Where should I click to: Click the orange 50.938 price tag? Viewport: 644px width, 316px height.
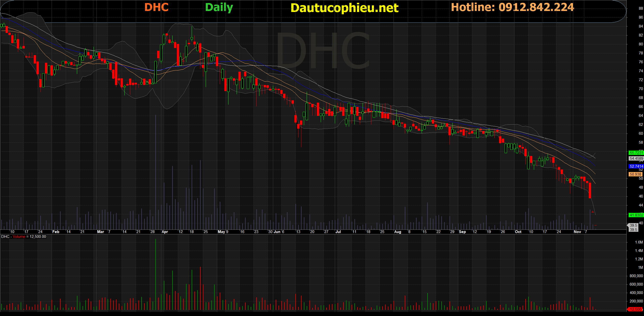coord(635,174)
